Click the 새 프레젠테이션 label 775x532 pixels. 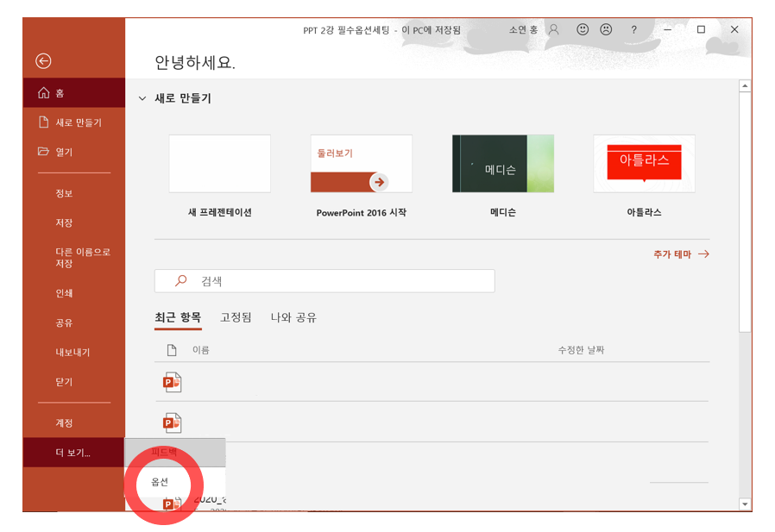click(x=220, y=212)
